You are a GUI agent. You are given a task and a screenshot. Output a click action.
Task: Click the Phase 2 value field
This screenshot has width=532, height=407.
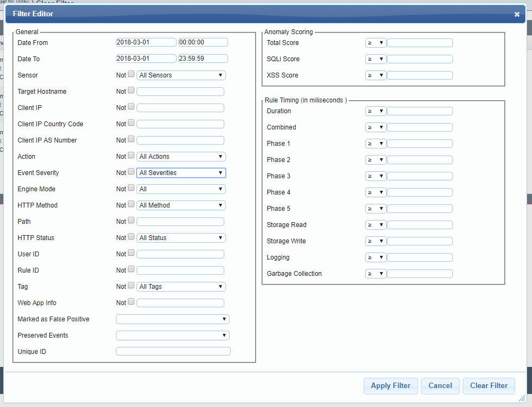tap(420, 160)
